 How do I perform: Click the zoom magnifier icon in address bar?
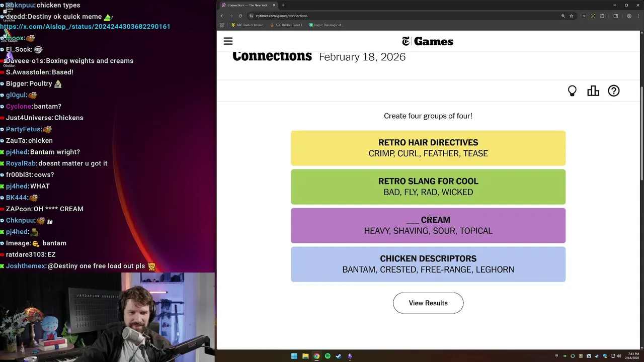[x=563, y=16]
